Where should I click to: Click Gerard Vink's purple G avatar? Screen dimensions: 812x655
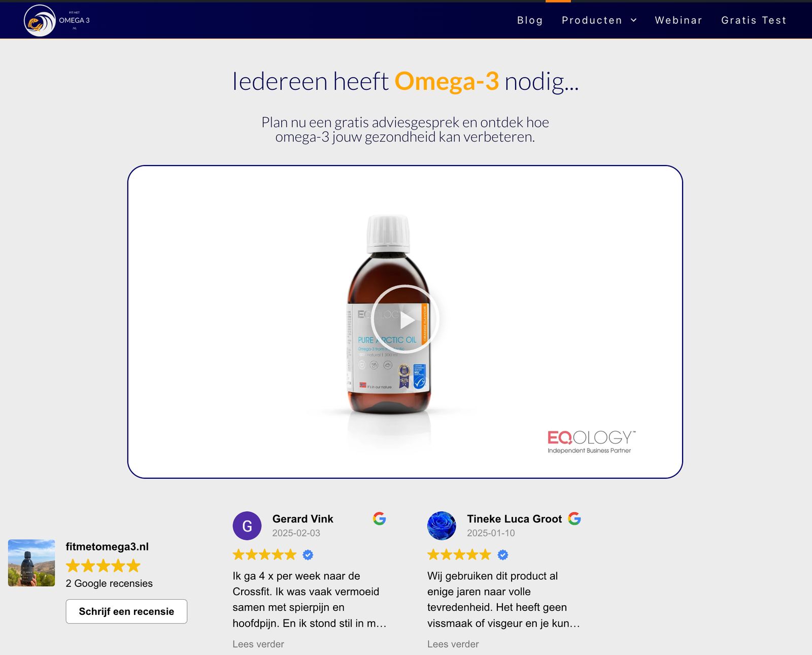pos(247,526)
